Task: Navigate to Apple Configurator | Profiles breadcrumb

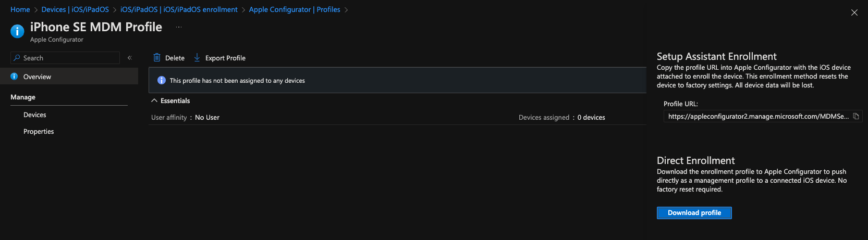Action: [295, 9]
